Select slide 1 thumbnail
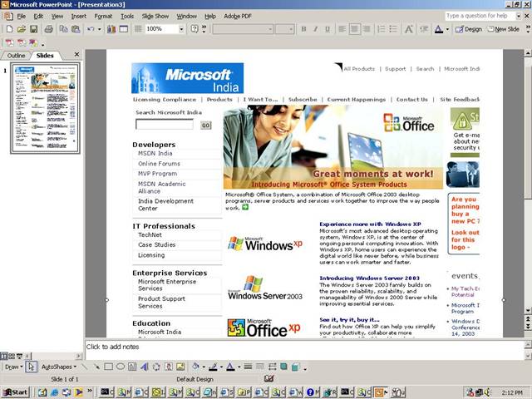This screenshot has width=532, height=399. pyautogui.click(x=45, y=108)
